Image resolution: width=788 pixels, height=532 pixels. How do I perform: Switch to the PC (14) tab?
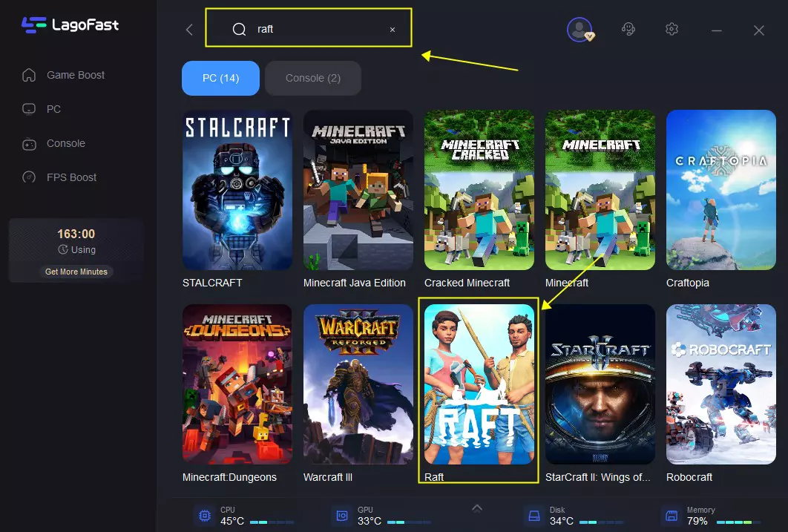[x=220, y=78]
